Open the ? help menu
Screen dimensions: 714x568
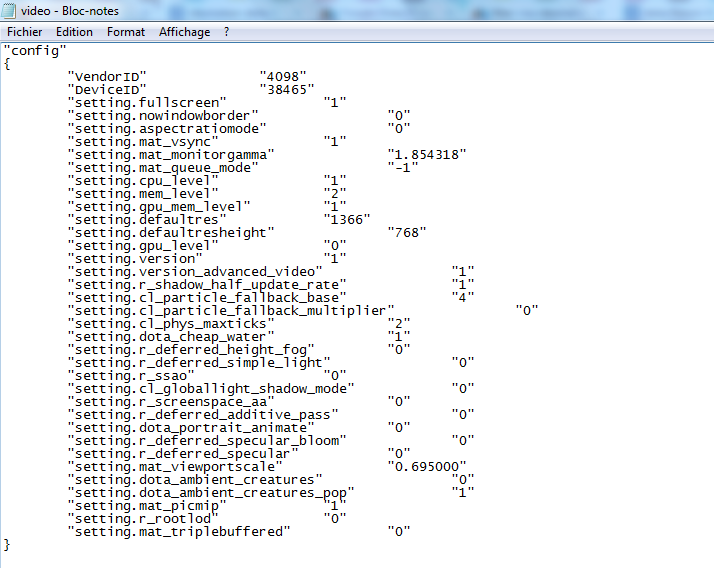[226, 32]
